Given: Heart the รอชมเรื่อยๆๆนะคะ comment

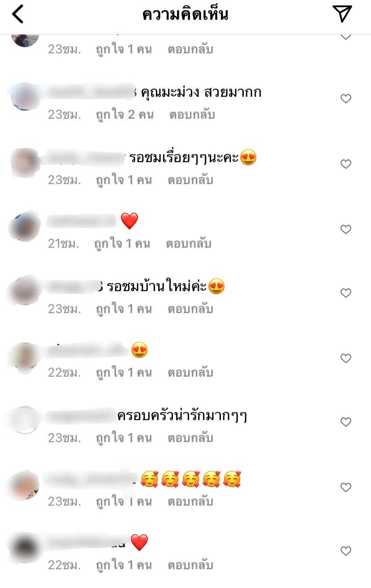Looking at the screenshot, I should [x=345, y=164].
